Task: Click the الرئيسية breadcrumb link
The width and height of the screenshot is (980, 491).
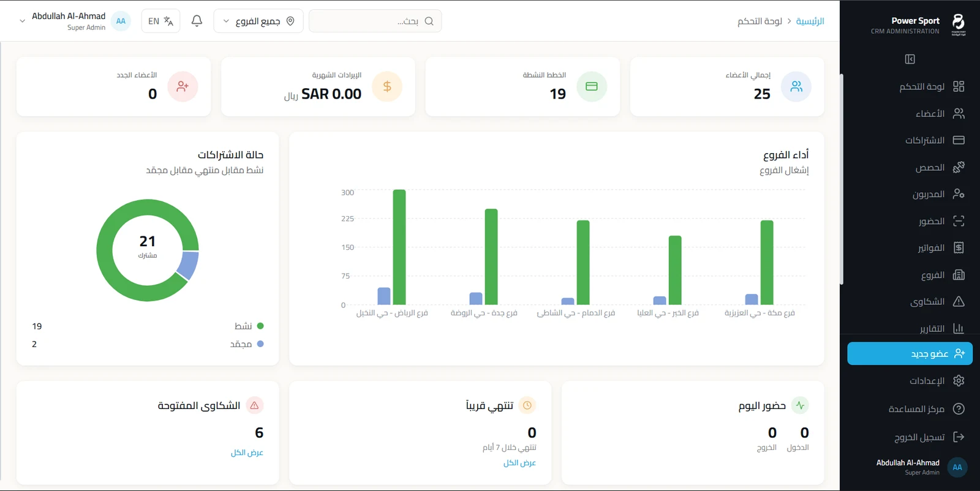Action: (x=810, y=21)
